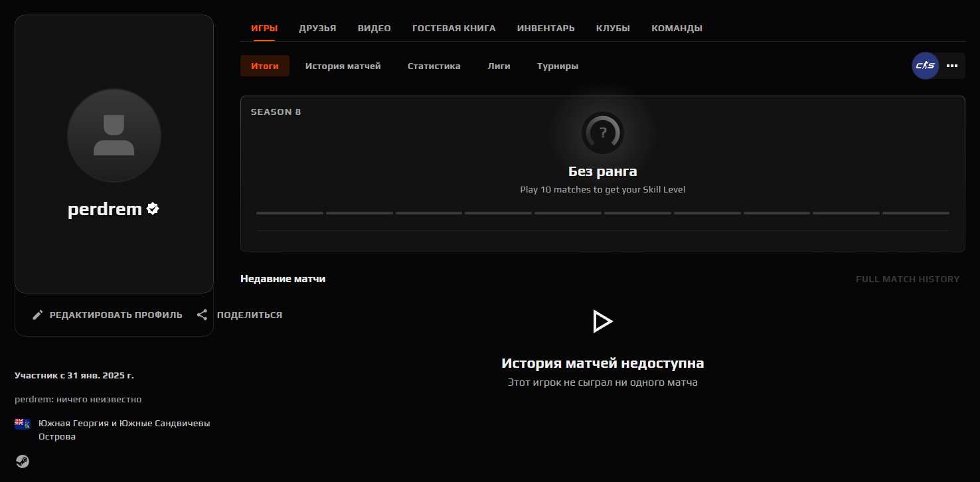
Task: Open the Steam account icon
Action: (23, 461)
